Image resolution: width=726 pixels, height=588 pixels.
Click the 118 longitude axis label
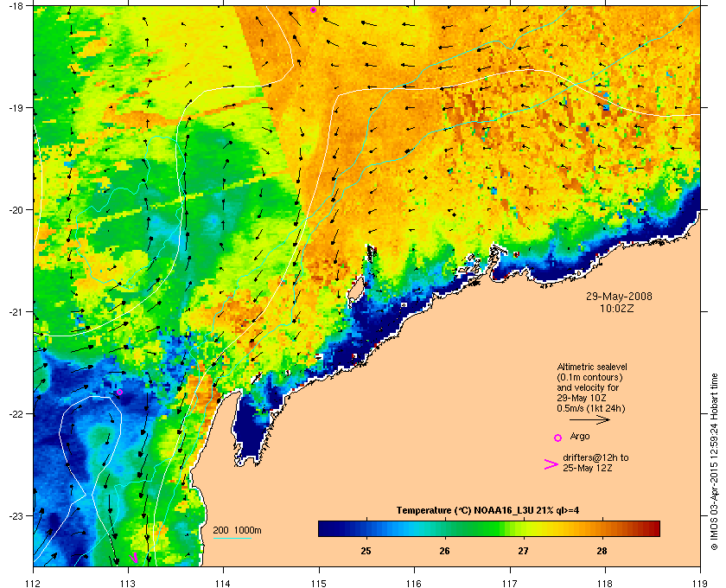(x=605, y=583)
